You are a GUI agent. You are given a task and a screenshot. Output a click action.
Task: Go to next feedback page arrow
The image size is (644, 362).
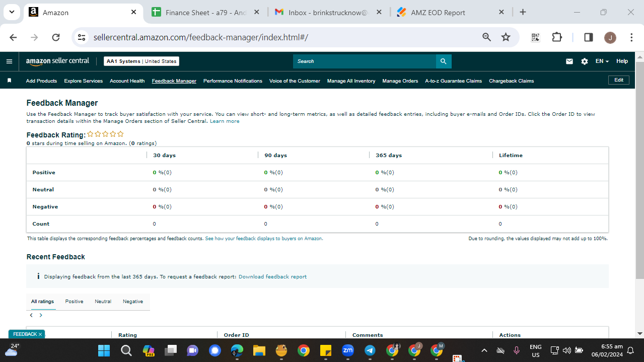point(41,315)
